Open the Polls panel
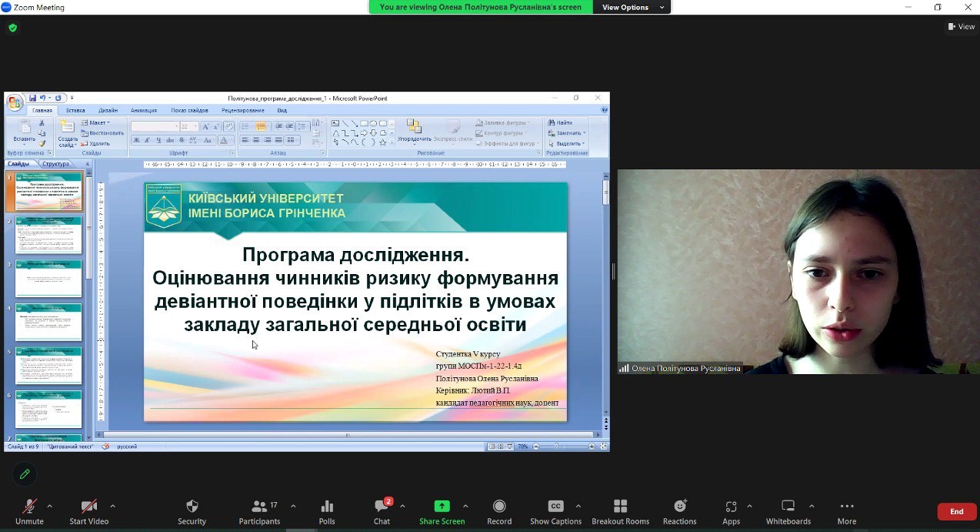980x532 pixels. tap(327, 511)
